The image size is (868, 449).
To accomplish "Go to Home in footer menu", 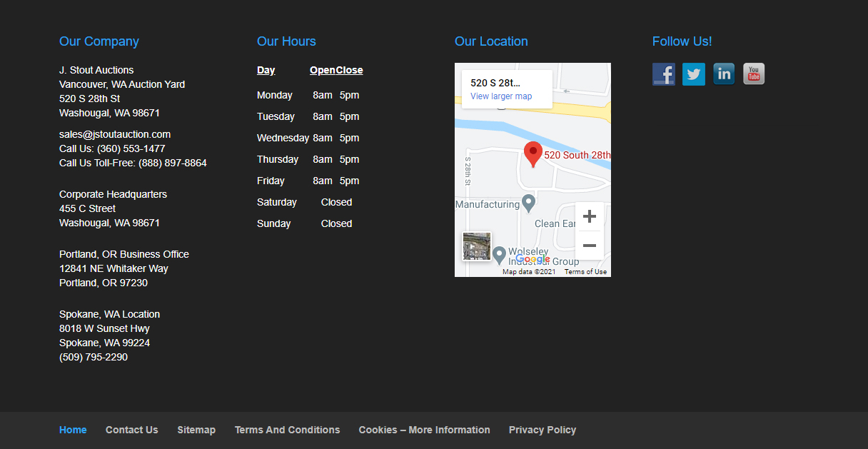I will [x=73, y=430].
